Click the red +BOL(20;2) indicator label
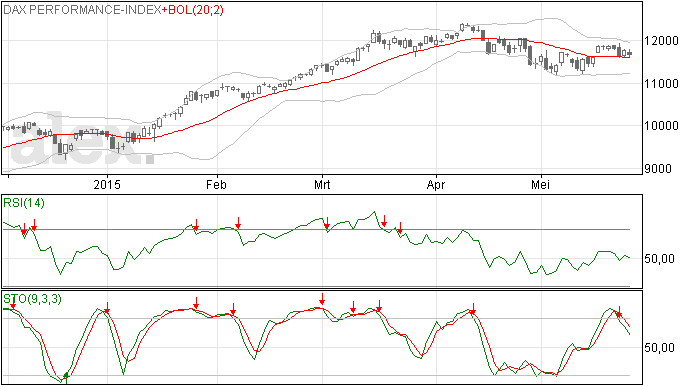This screenshot has width=690, height=387. [193, 10]
